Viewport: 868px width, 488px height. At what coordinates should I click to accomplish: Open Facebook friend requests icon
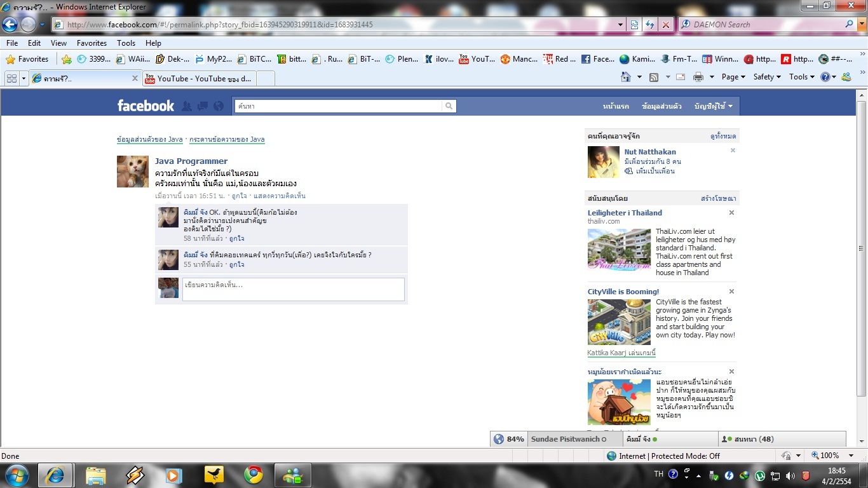pos(187,106)
